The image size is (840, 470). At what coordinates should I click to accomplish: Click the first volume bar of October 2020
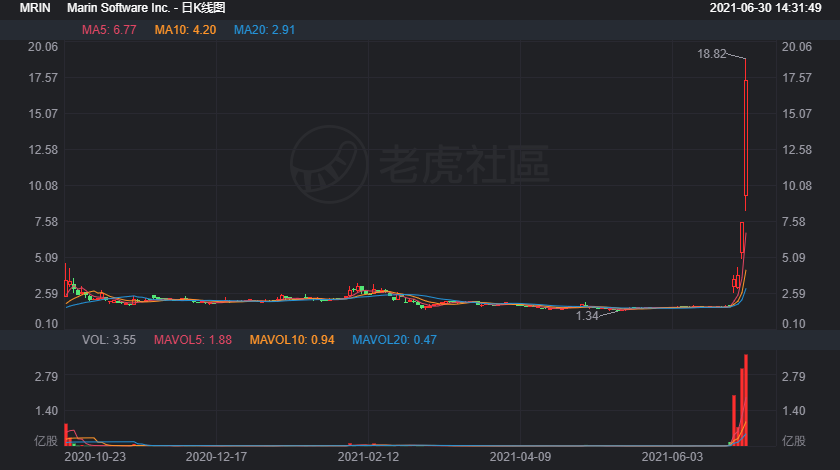(x=66, y=435)
